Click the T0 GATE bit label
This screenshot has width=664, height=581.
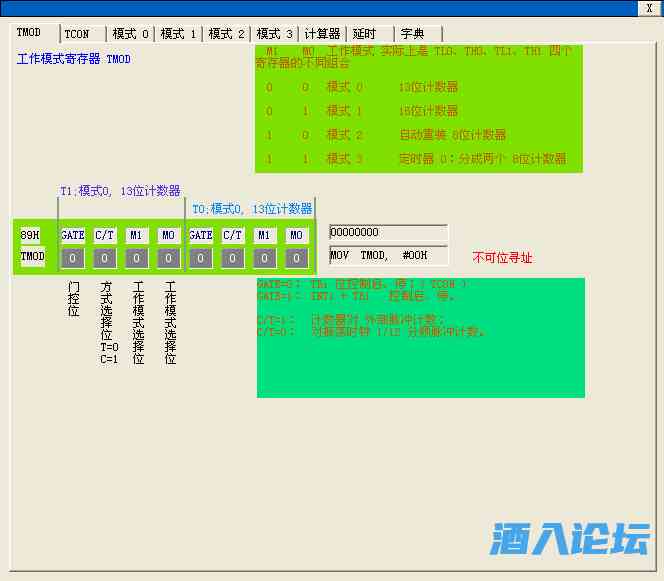tap(201, 235)
